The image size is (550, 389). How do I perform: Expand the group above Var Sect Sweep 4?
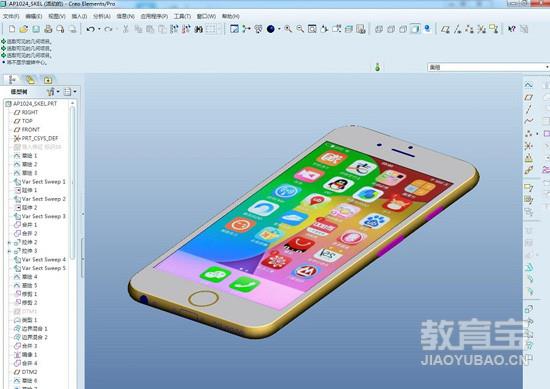(9, 251)
